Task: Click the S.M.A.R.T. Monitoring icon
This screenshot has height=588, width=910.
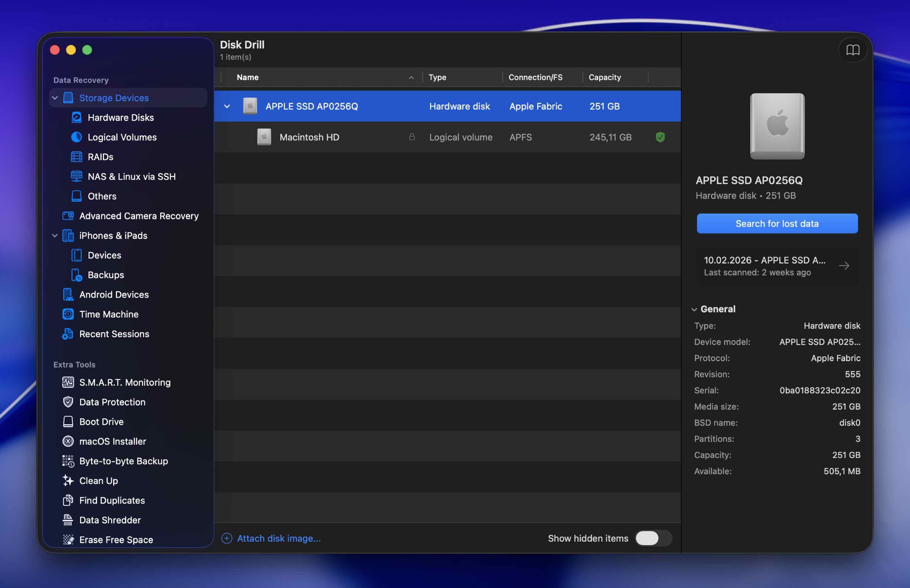Action: pyautogui.click(x=68, y=382)
